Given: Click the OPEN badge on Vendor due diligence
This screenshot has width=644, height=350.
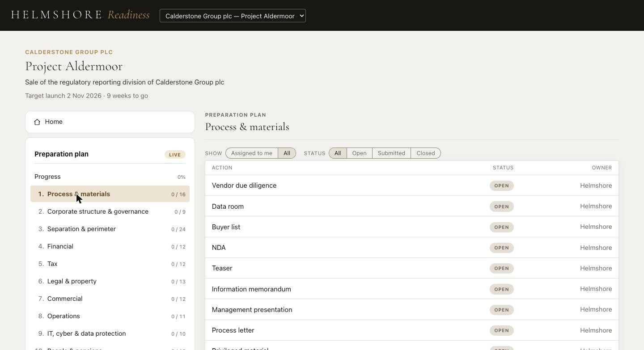Looking at the screenshot, I should (x=501, y=186).
